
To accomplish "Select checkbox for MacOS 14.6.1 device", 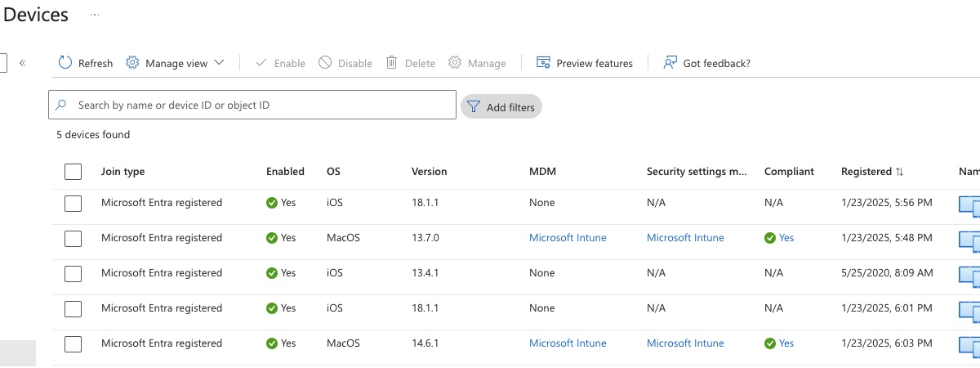I will 73,343.
